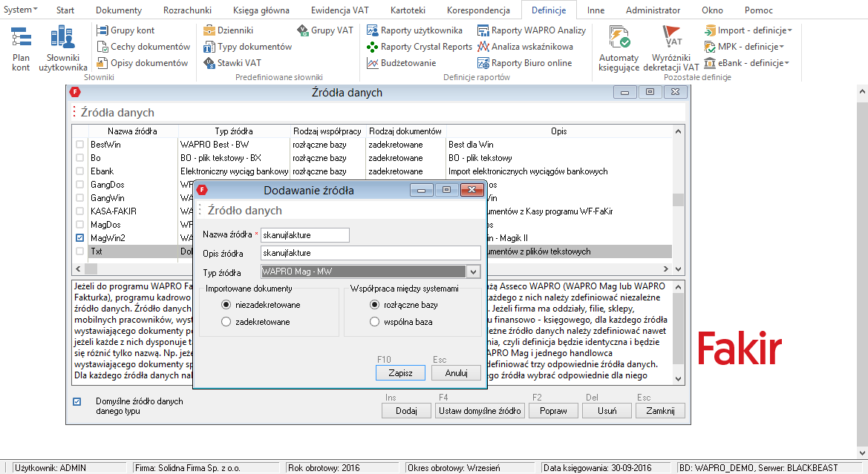Click the Zapisz button
The image size is (868, 474).
coord(399,373)
